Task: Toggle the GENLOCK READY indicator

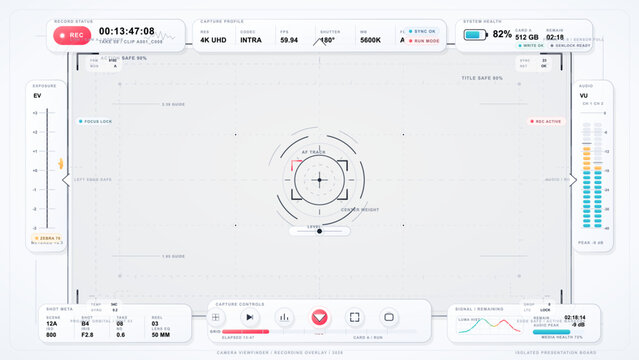Action: pos(570,46)
